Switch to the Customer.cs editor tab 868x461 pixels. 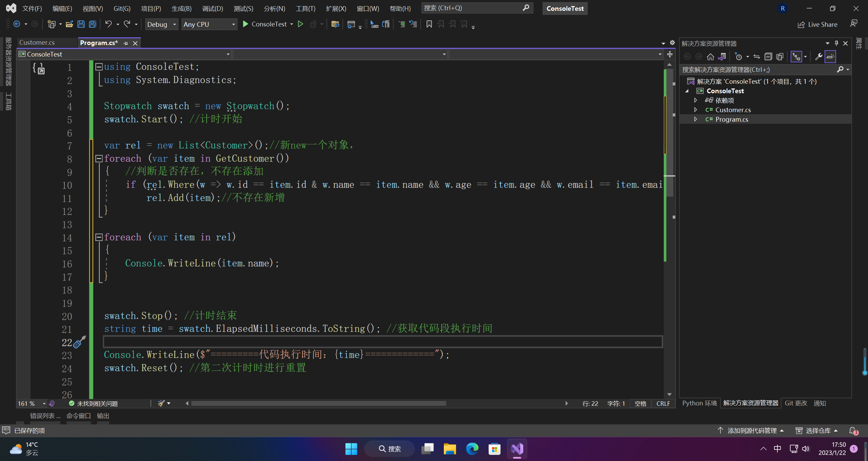click(37, 43)
